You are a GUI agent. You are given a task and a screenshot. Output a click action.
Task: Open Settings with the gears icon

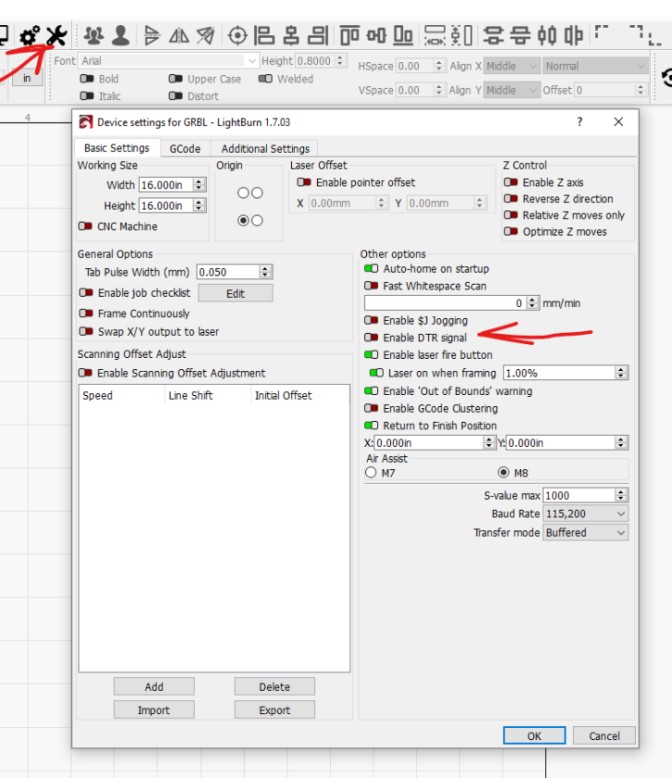pyautogui.click(x=29, y=36)
